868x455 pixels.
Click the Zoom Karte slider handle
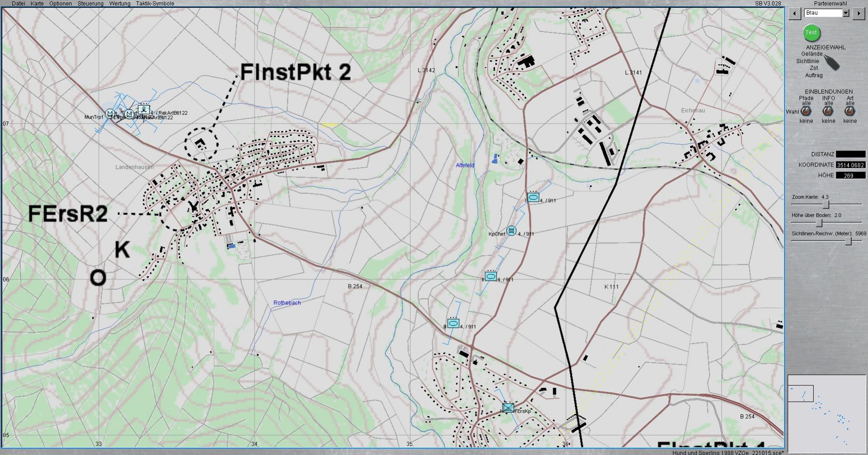coord(826,204)
